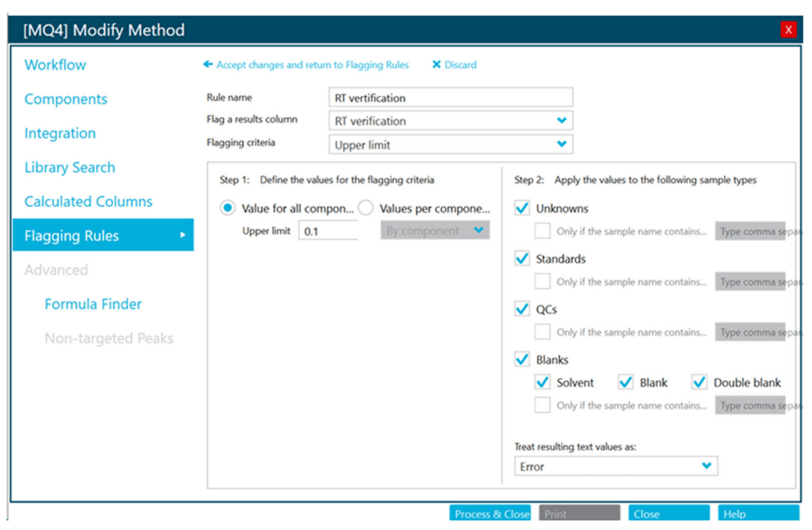This screenshot has height=530, width=812.
Task: Click the Discard X icon
Action: 436,65
